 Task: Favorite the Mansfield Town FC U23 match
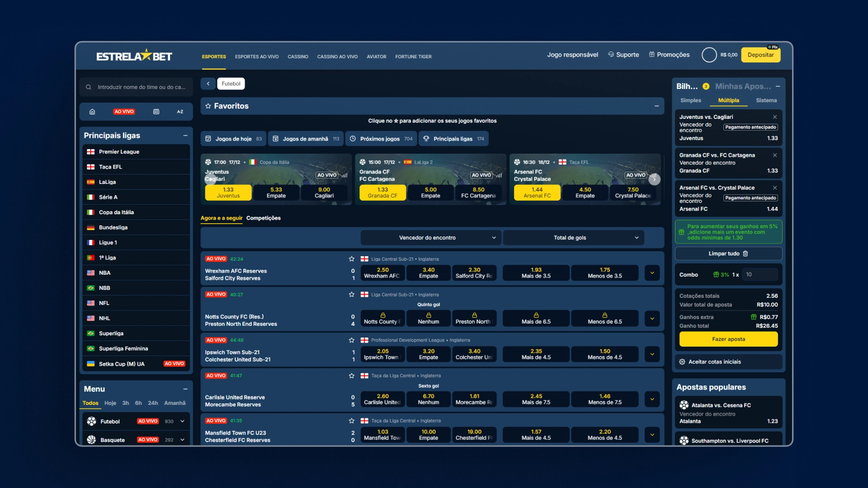click(351, 421)
